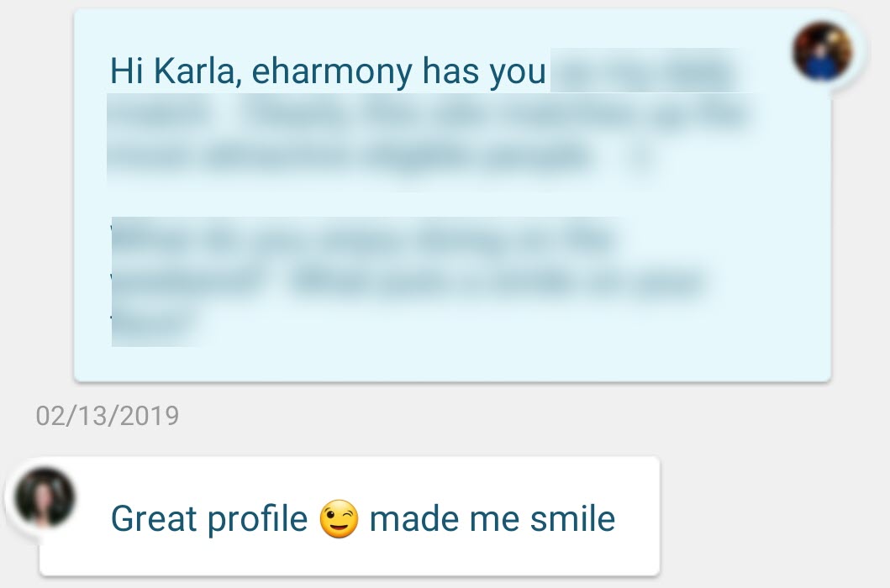Screen dimensions: 890x588
Task: Click the word 'smile' in the reply
Action: (x=572, y=519)
